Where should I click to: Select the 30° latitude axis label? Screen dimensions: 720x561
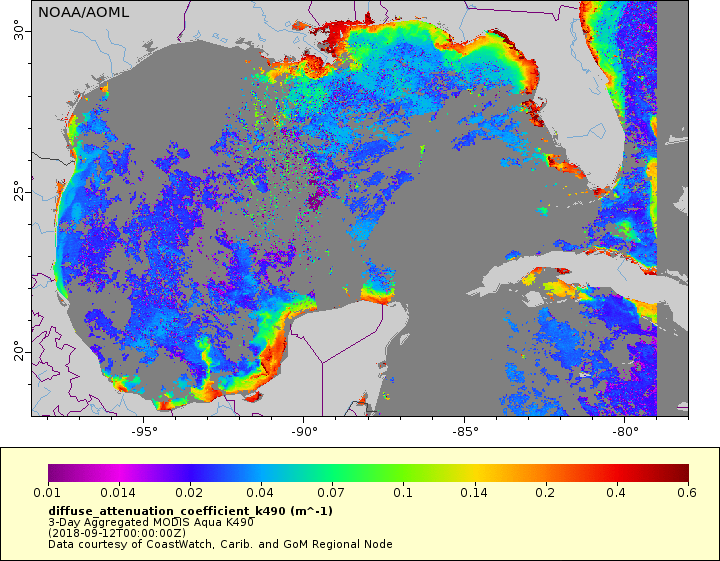[x=18, y=30]
